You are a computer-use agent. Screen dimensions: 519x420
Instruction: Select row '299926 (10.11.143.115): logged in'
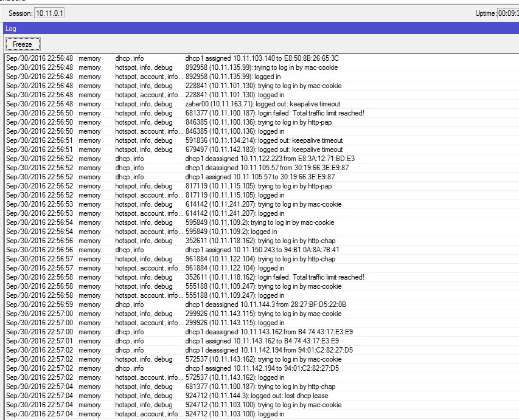click(262, 323)
